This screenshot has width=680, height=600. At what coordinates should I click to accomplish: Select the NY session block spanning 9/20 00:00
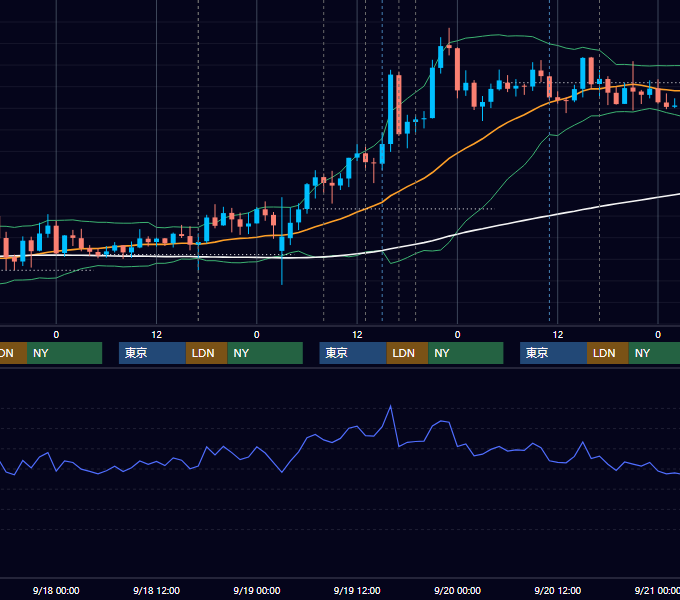pos(466,353)
